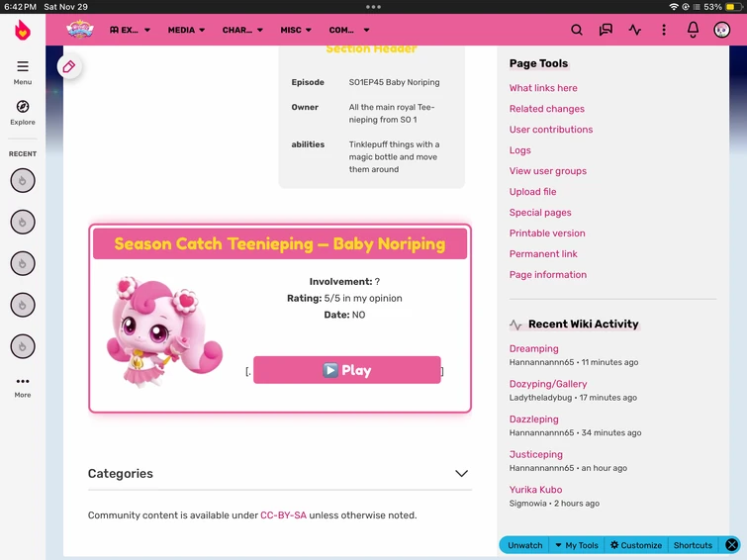
Task: Expand the EX... navigation dropdown
Action: tap(130, 30)
